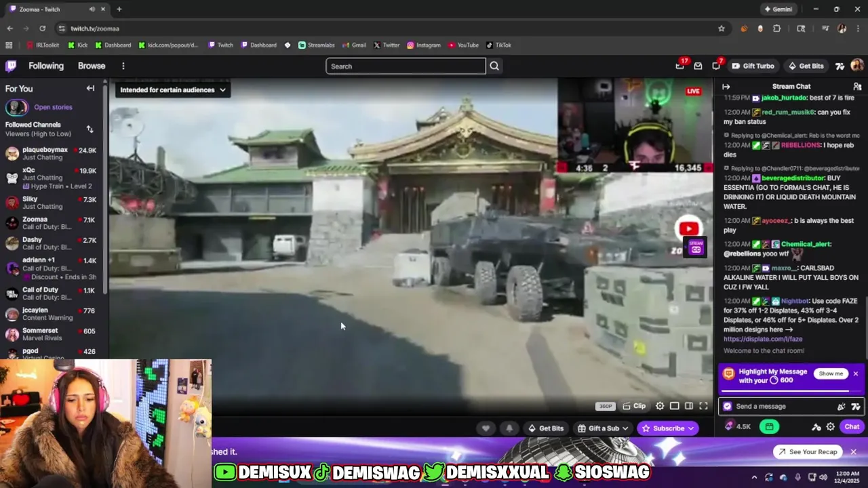Open the three-dot more menu beside Browse
Image resolution: width=868 pixels, height=488 pixels.
[x=123, y=66]
